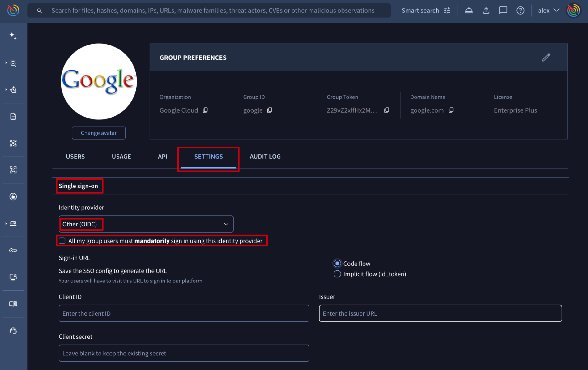Open the magnifier search section in sidebar
588x370 pixels.
coord(13,63)
